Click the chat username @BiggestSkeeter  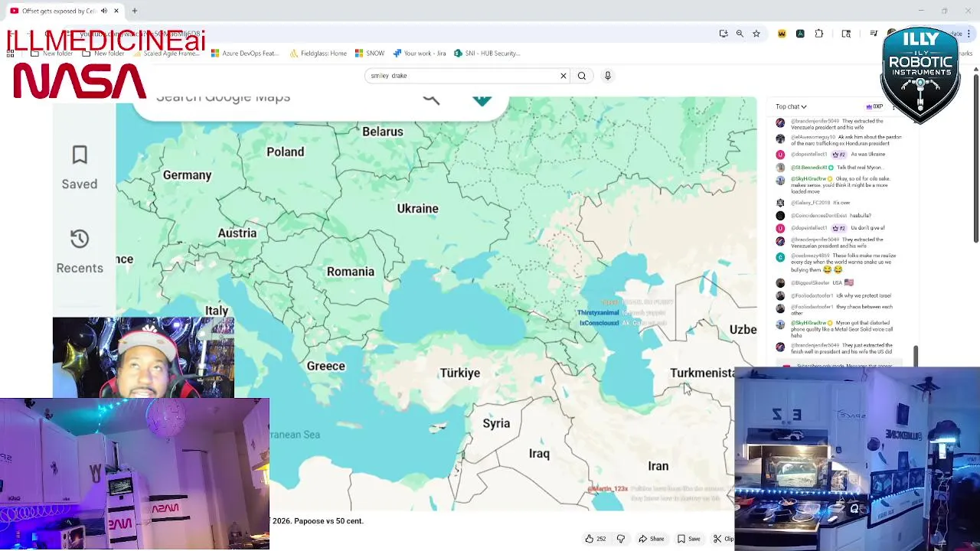click(x=810, y=283)
